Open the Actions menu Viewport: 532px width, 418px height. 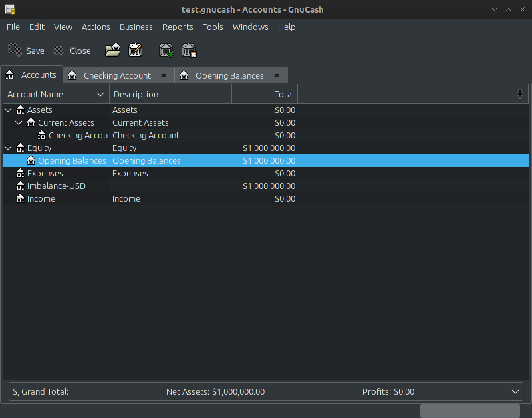tap(96, 27)
